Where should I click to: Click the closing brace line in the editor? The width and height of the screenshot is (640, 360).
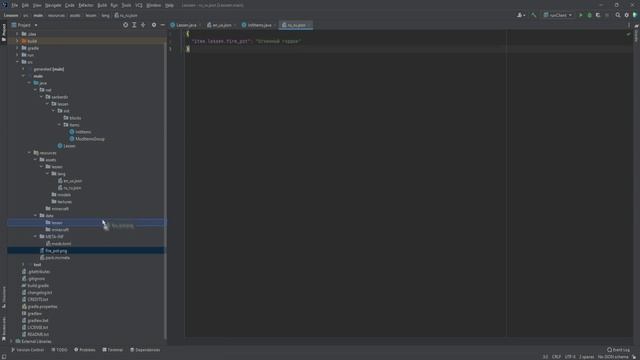pyautogui.click(x=188, y=49)
